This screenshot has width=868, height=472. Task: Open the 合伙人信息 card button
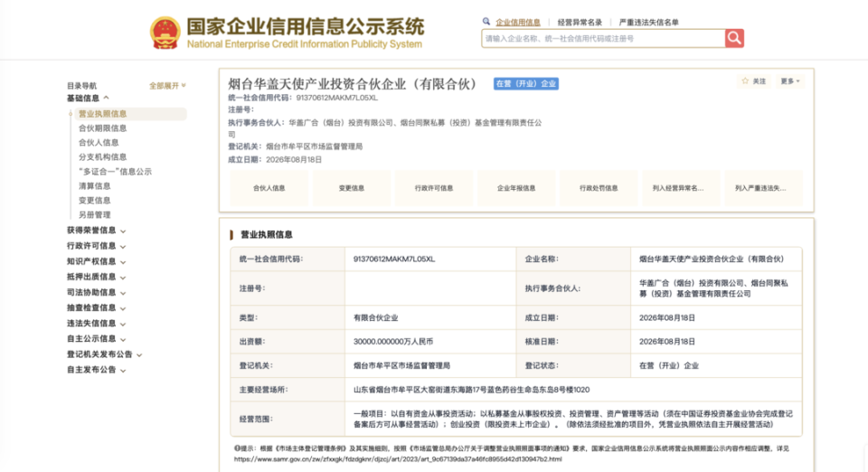[269, 188]
